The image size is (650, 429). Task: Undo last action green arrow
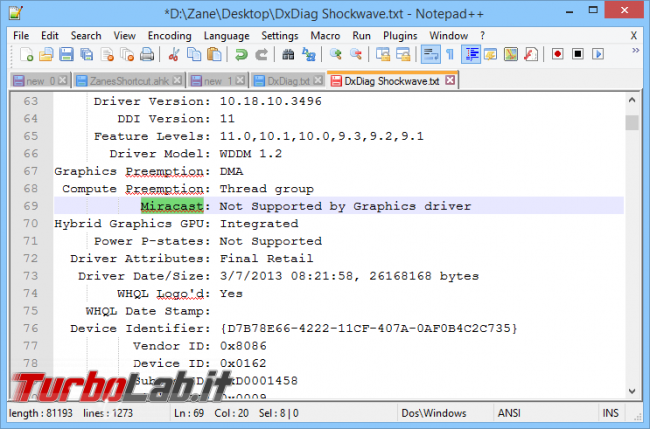point(241,54)
